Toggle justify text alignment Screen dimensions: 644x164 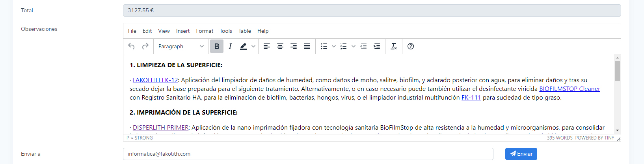tap(307, 46)
